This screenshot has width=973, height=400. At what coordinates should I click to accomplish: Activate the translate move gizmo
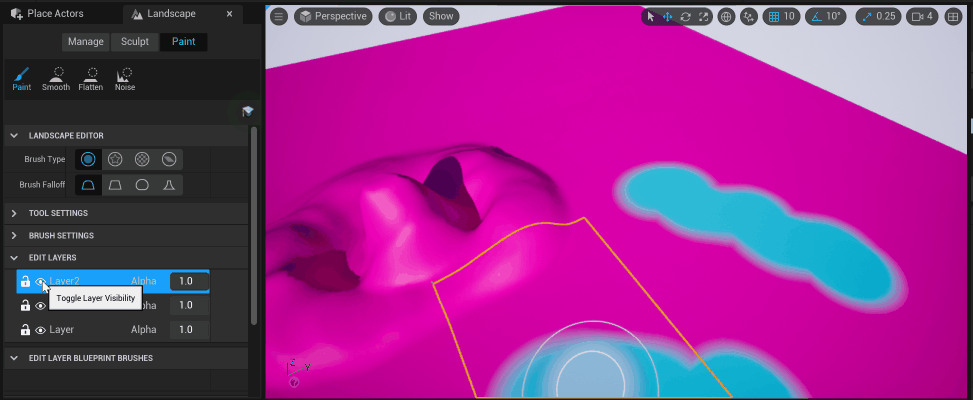[x=668, y=17]
